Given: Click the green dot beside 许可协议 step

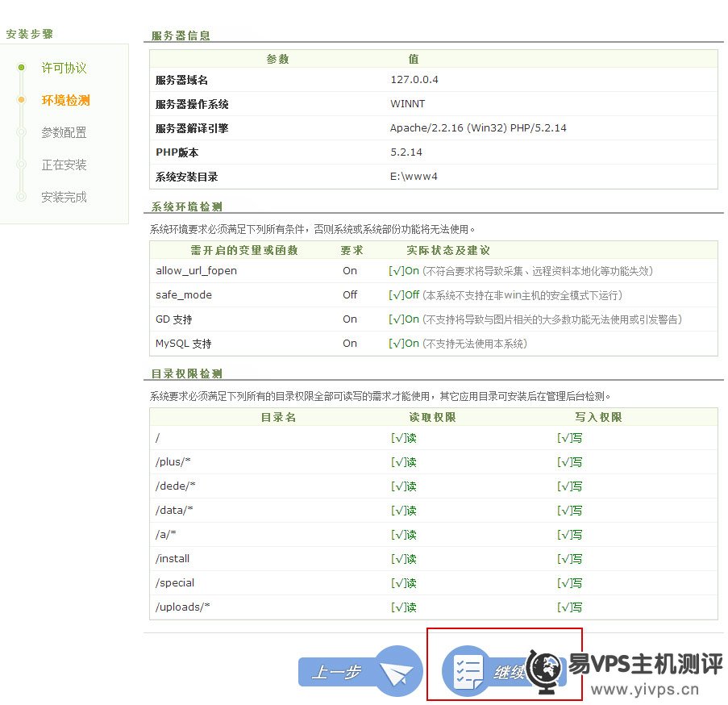Looking at the screenshot, I should pyautogui.click(x=20, y=68).
